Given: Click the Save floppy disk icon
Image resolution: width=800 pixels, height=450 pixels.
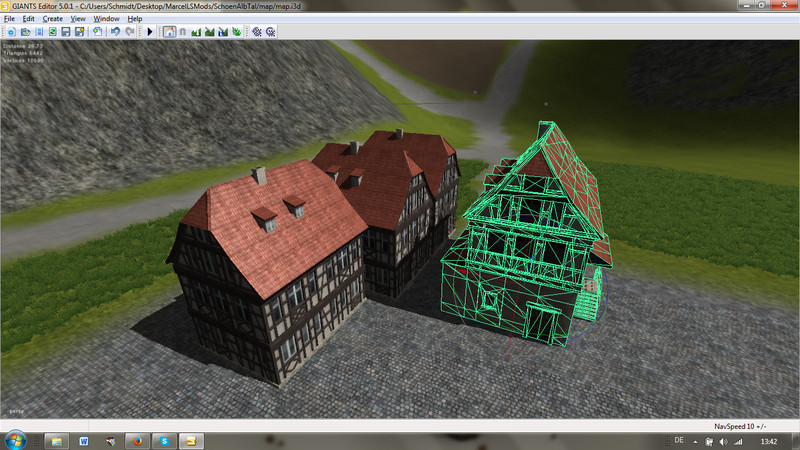Looking at the screenshot, I should point(66,32).
